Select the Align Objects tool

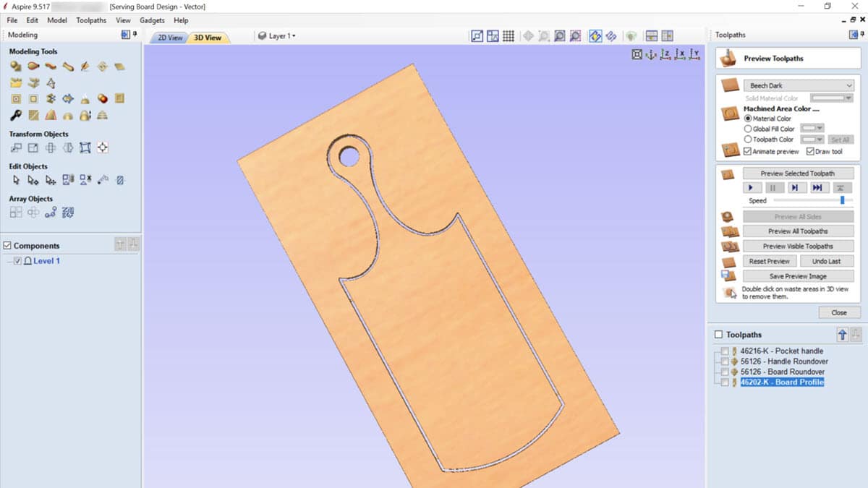[103, 147]
